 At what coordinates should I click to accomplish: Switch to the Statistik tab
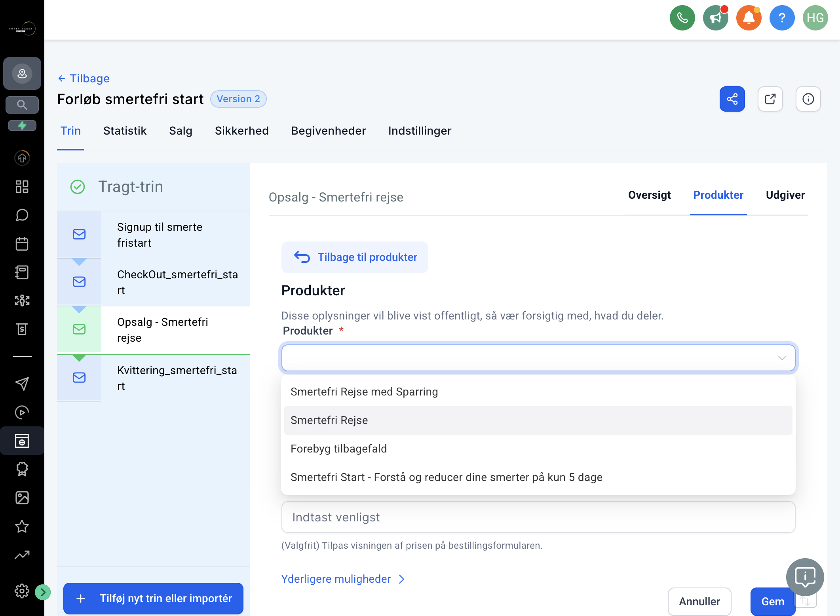tap(125, 131)
